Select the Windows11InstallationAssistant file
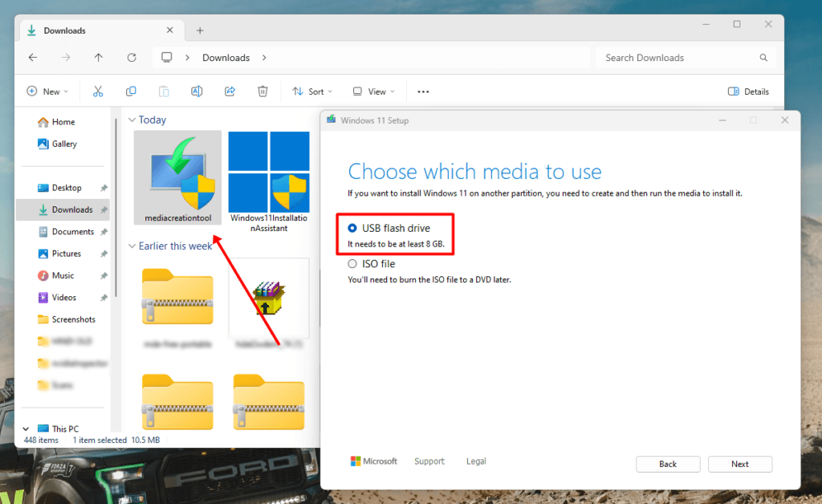This screenshot has width=822, height=504. pyautogui.click(x=268, y=182)
